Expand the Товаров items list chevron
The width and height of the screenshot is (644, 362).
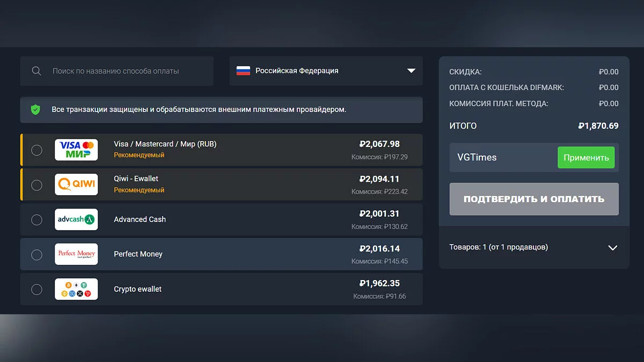coord(612,248)
